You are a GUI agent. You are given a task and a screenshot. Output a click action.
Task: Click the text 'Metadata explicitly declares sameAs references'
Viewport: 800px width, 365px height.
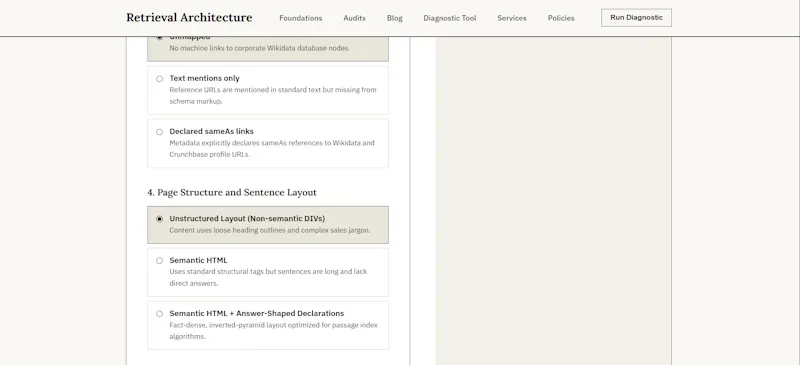tap(250, 143)
